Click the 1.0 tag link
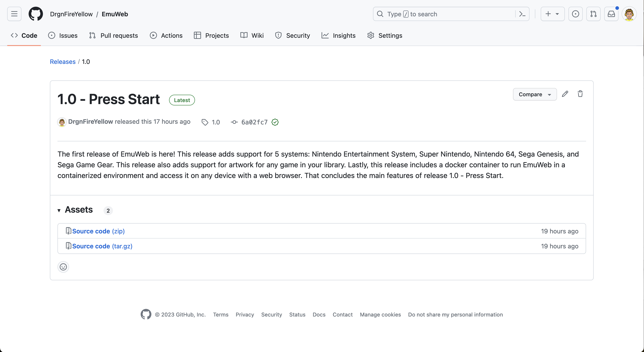Screen dimensions: 644x352 click(x=216, y=122)
